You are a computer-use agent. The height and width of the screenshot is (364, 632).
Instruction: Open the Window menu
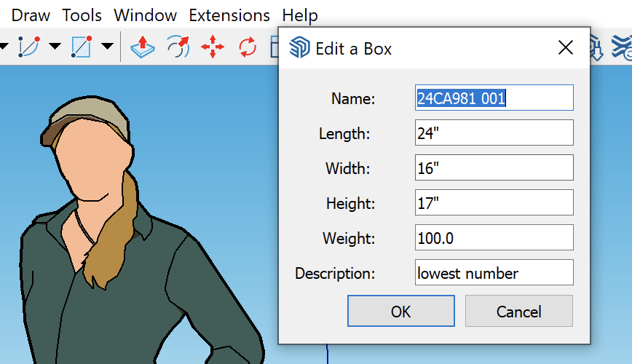point(145,15)
